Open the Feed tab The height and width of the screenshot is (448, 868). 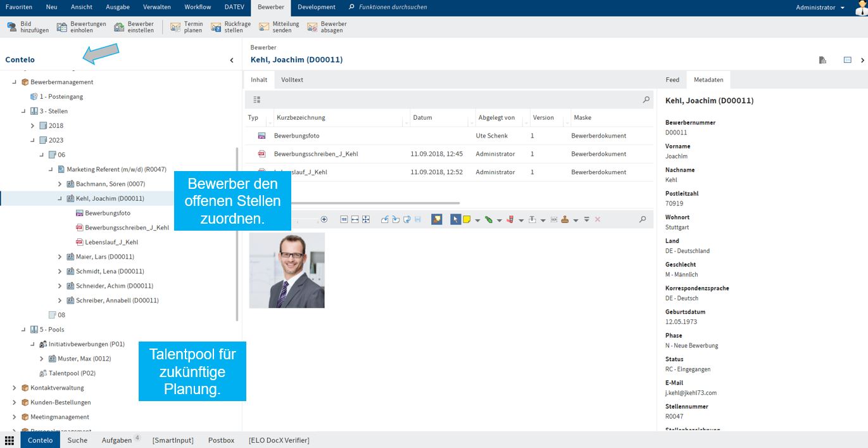coord(672,80)
